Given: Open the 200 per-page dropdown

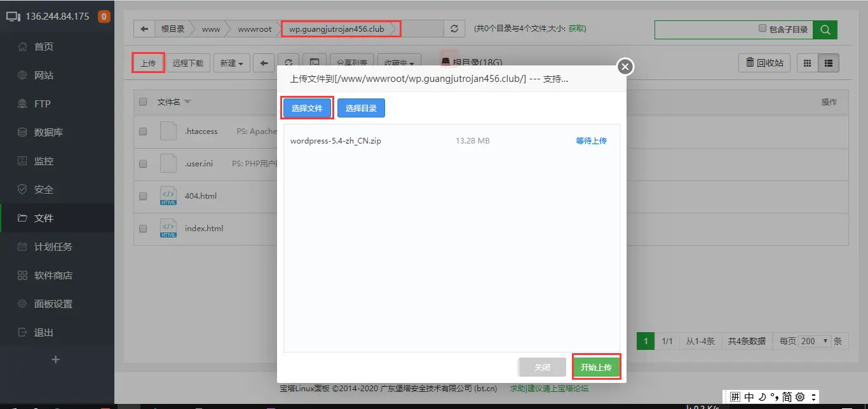Looking at the screenshot, I should click(x=815, y=341).
